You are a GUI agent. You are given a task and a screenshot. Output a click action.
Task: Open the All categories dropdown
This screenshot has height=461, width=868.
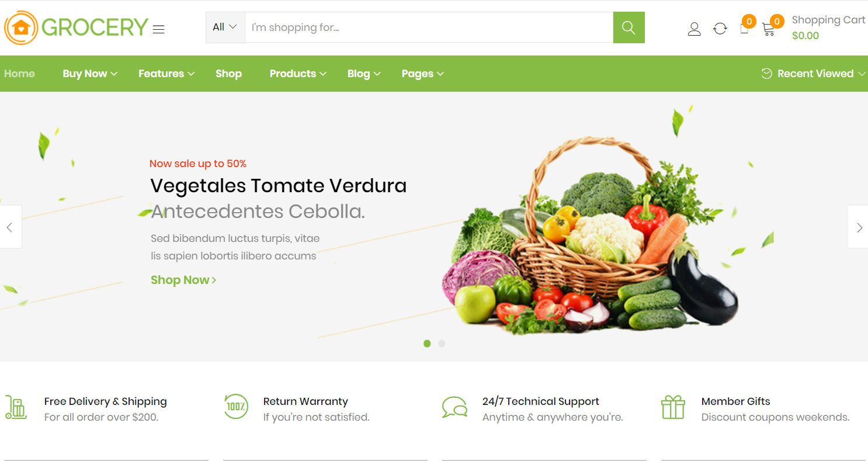click(x=225, y=27)
